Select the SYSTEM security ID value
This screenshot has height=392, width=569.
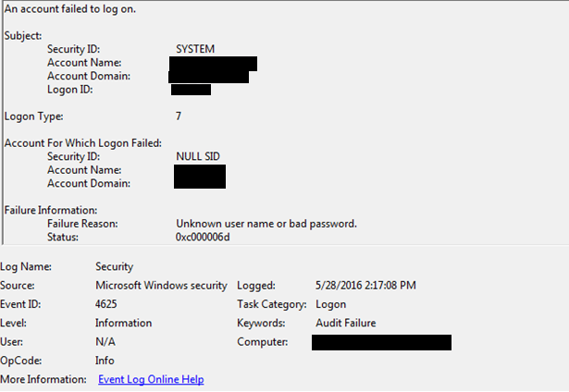click(196, 48)
